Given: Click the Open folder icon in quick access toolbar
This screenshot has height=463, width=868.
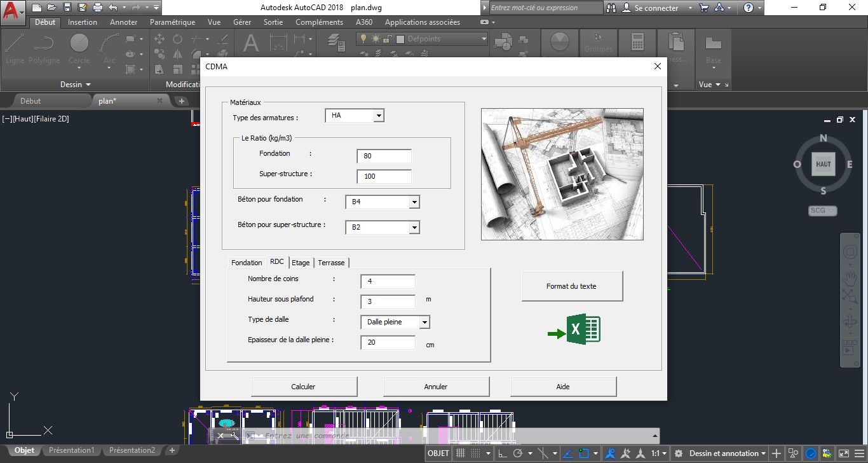Looking at the screenshot, I should (52, 8).
